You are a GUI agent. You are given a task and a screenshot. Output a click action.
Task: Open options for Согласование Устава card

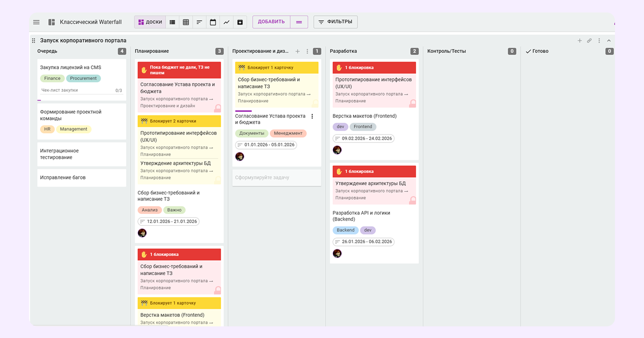pyautogui.click(x=312, y=116)
